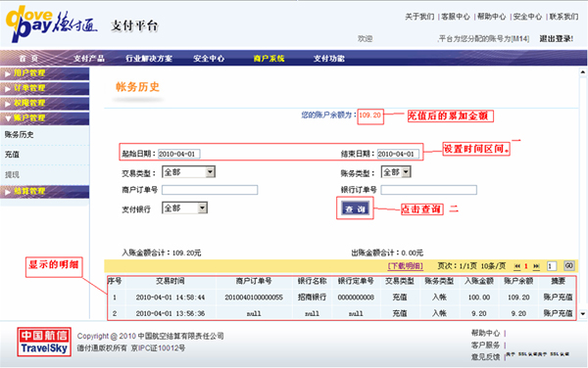This screenshot has height=368, width=588.
Task: Click the 银行名称 column header
Action: (x=312, y=281)
